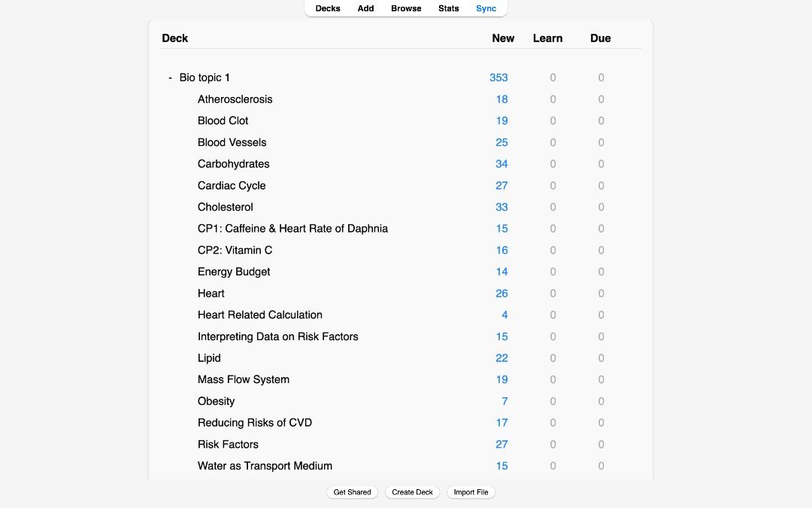Open the Stats tab
The width and height of the screenshot is (812, 508).
[449, 8]
